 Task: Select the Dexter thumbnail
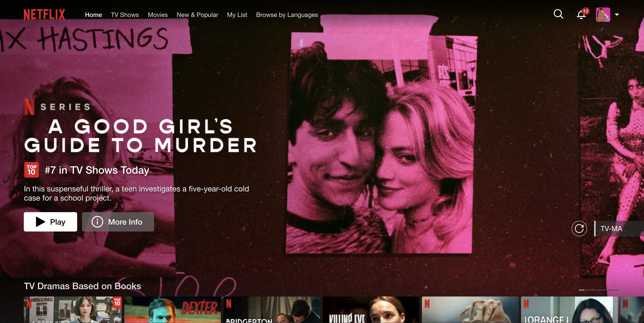173,310
